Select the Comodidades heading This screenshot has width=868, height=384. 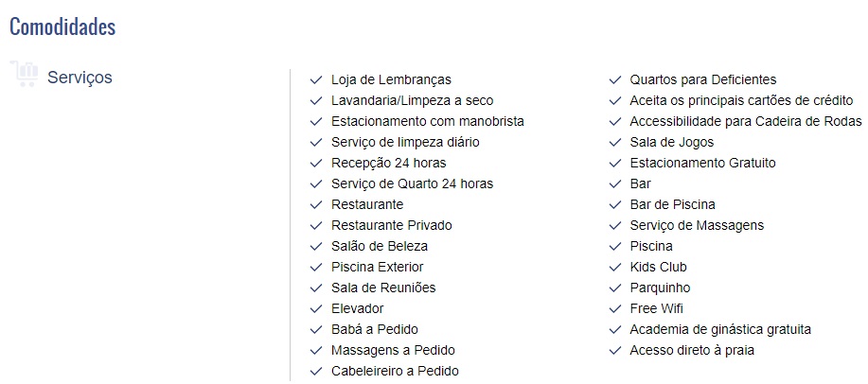[x=62, y=26]
